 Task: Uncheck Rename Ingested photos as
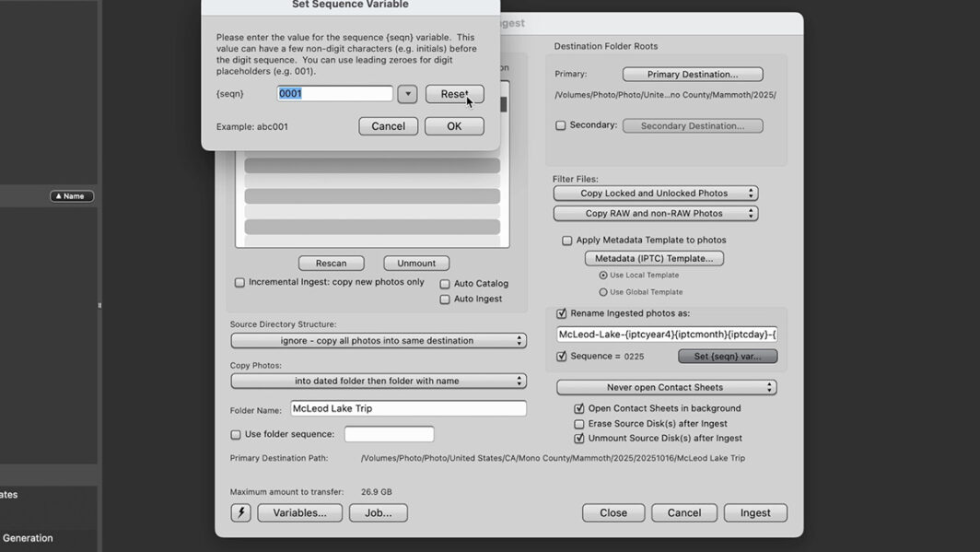562,313
